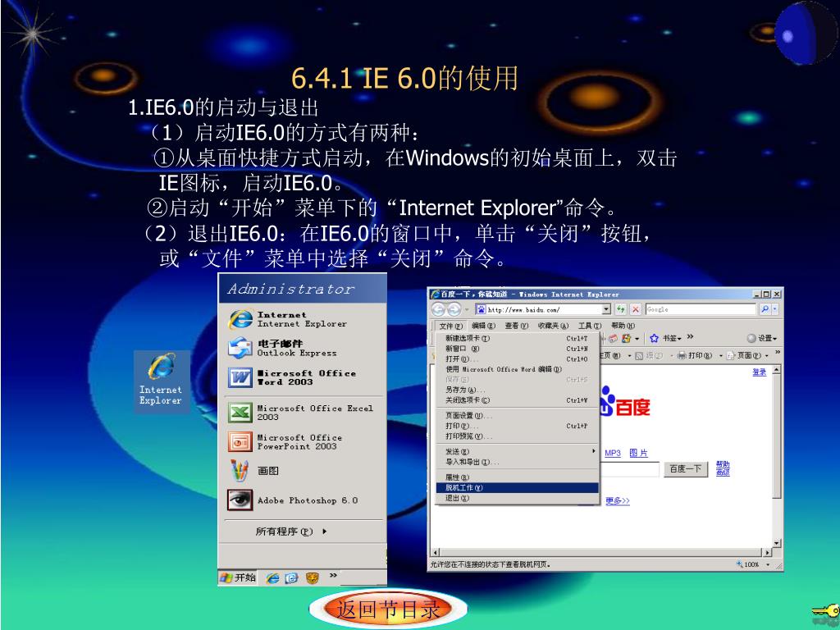Open the search options dropdown arrow

pyautogui.click(x=775, y=309)
